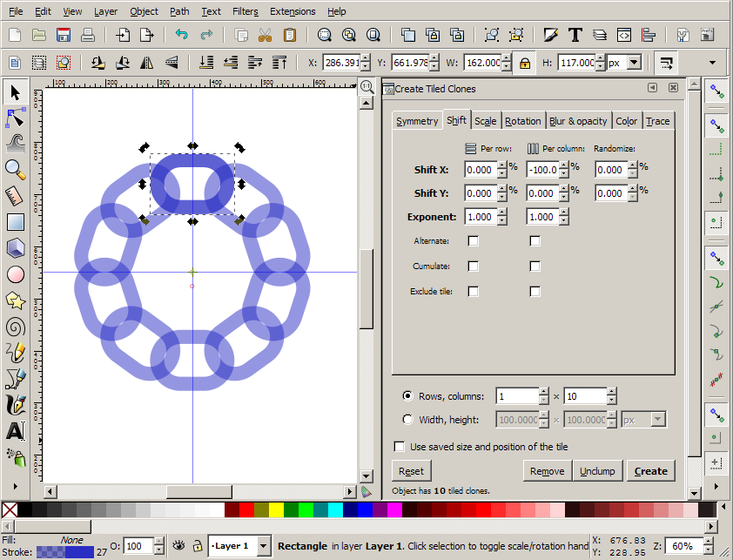Choose the Spiral drawing tool
Image resolution: width=733 pixels, height=560 pixels.
coord(15,327)
